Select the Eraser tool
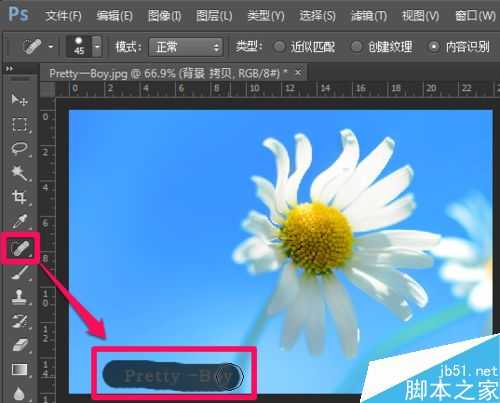Image resolution: width=500 pixels, height=403 pixels. [19, 345]
